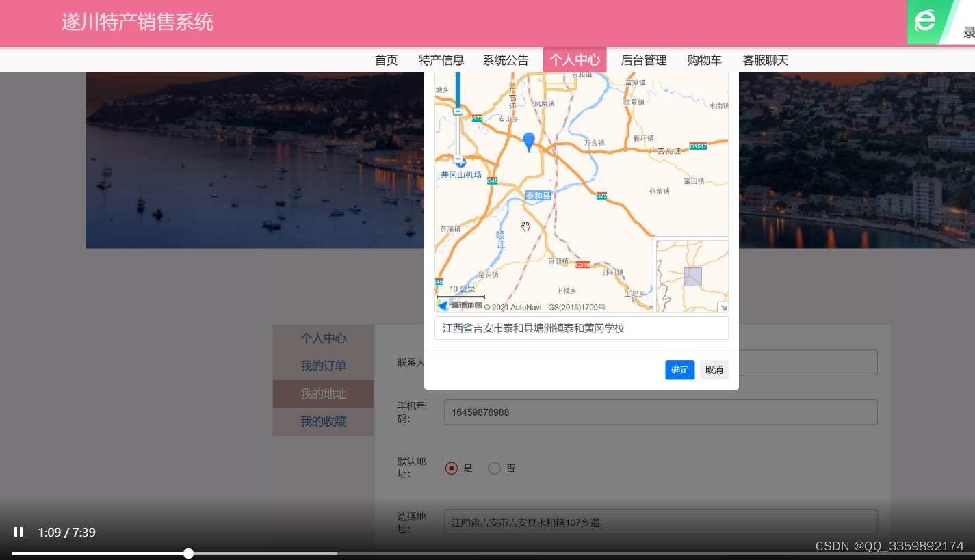Screen dimensions: 975x560
Task: Click the zoom-out button at slider bottom
Action: point(458,159)
